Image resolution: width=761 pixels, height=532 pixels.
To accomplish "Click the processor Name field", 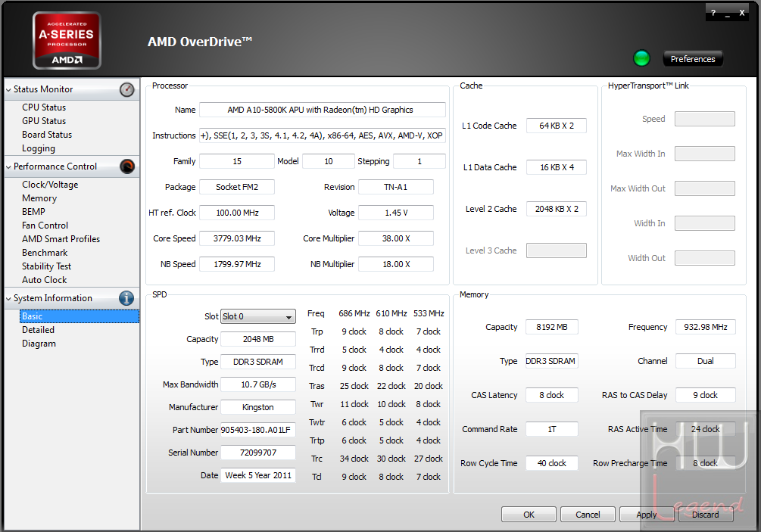I will coord(323,110).
